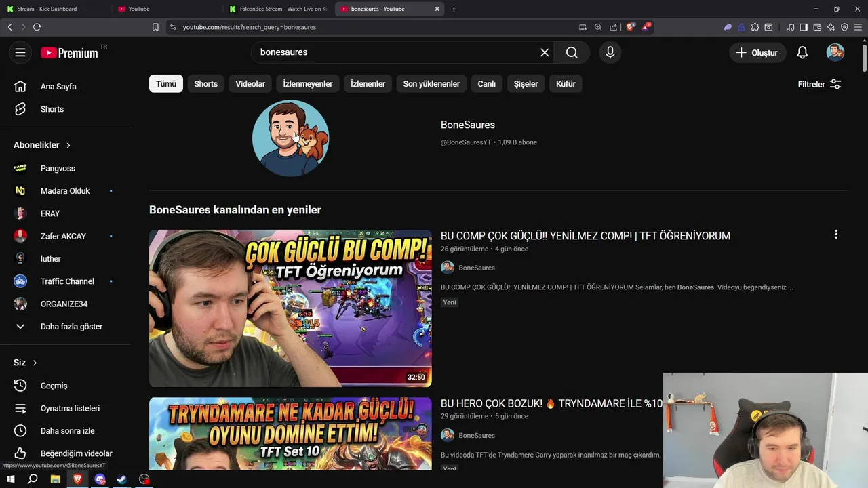Screen dimensions: 868x488
Task: Toggle the browser sidebar panel
Action: click(804, 27)
